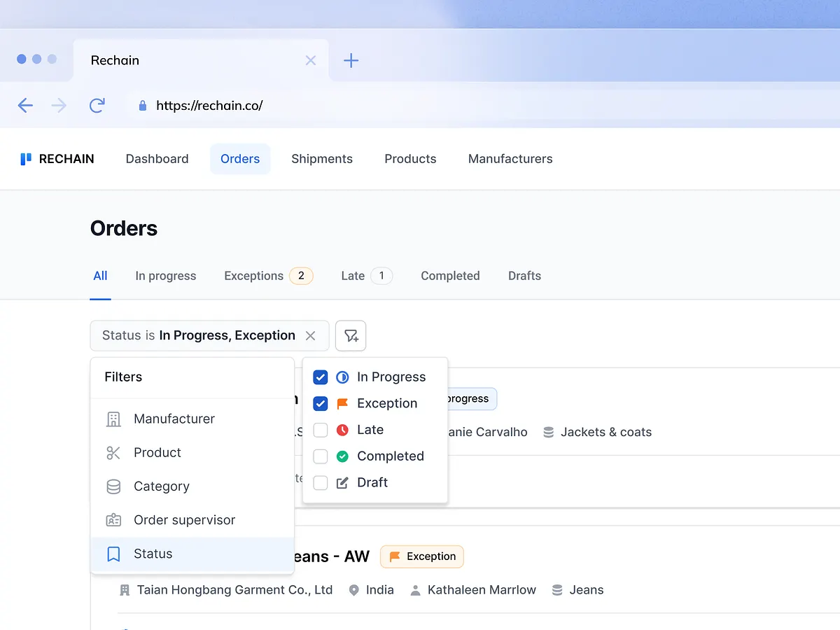Open a new browser tab with plus

pyautogui.click(x=351, y=60)
